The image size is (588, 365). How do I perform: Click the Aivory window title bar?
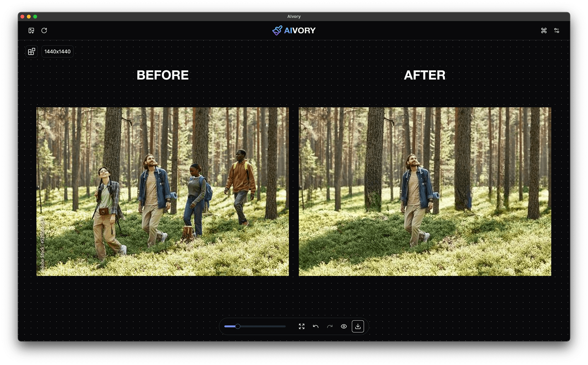pyautogui.click(x=294, y=16)
